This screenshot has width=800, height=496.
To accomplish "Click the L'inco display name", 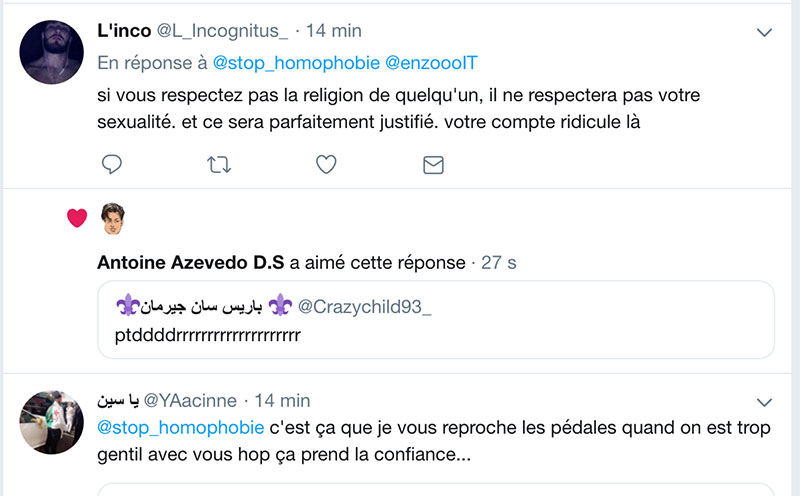I will [124, 33].
